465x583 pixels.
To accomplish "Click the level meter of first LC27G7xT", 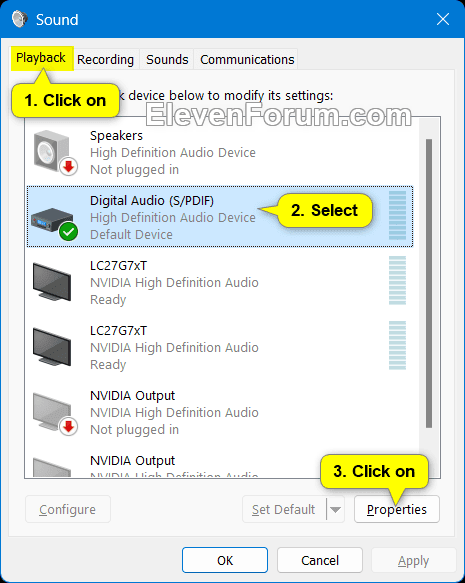I will 397,280.
